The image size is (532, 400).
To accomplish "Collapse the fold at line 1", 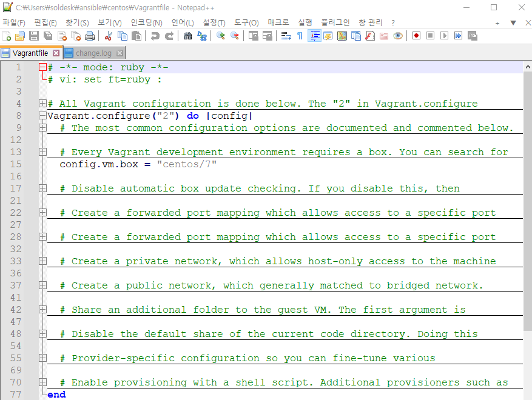I will (42, 67).
